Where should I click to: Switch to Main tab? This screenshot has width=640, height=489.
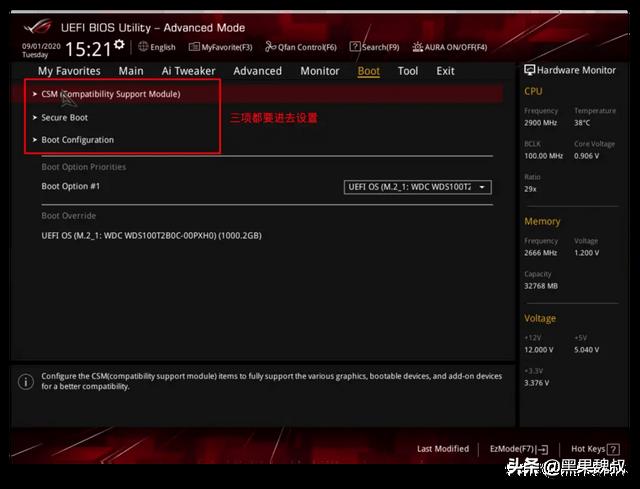[x=131, y=71]
